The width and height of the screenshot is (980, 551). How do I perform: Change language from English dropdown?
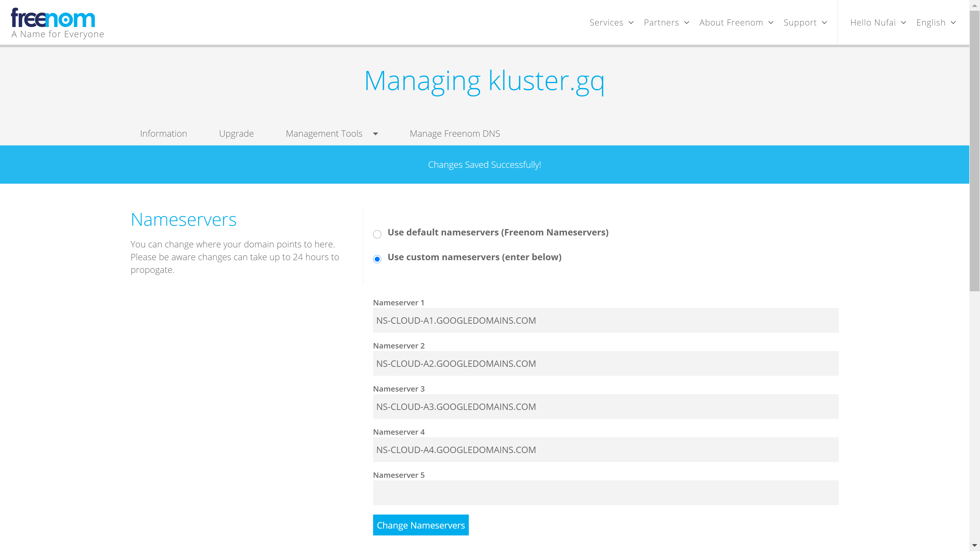click(936, 23)
